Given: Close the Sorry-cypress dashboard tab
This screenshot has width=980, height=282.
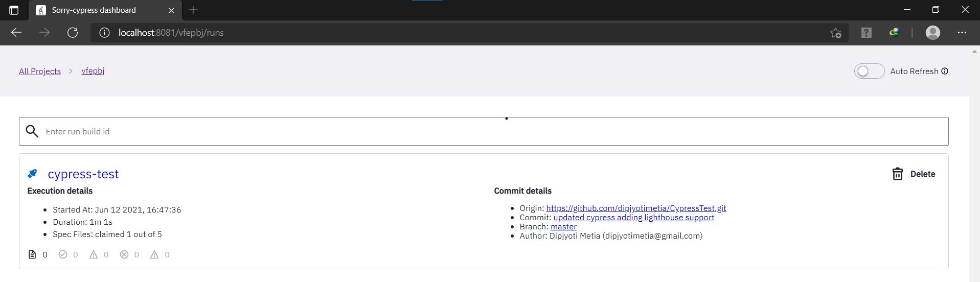Looking at the screenshot, I should 171,10.
